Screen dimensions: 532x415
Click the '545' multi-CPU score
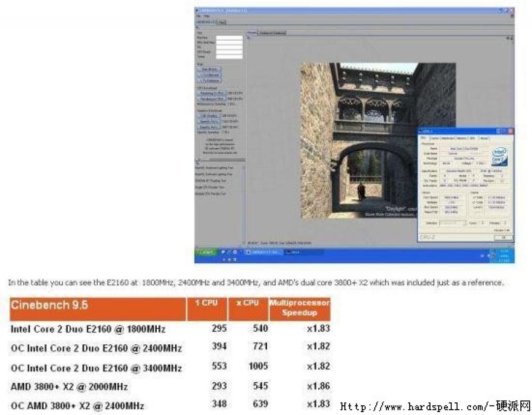point(260,386)
